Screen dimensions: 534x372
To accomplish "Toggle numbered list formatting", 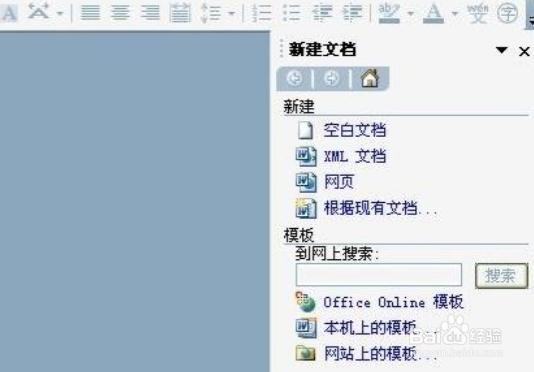I will point(261,13).
